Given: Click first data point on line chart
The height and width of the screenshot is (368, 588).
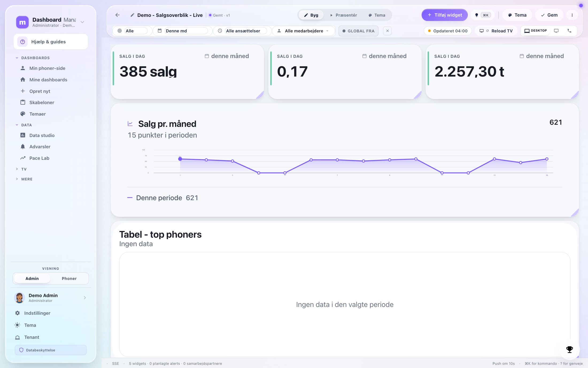Looking at the screenshot, I should coord(180,159).
